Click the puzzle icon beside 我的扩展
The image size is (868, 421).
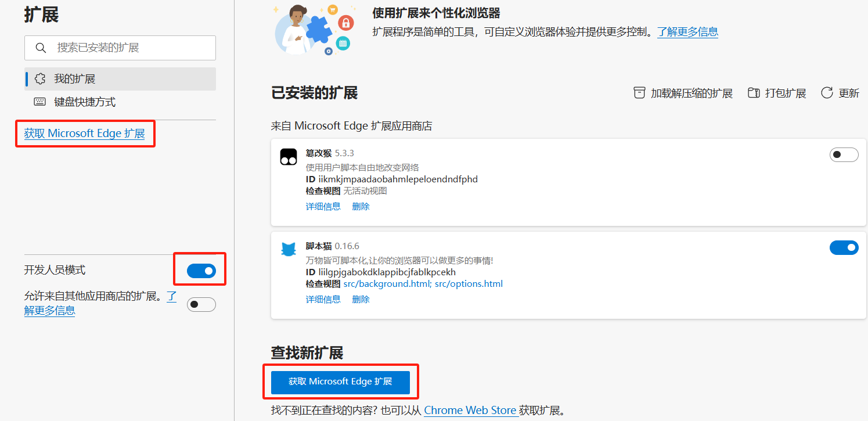pos(40,79)
